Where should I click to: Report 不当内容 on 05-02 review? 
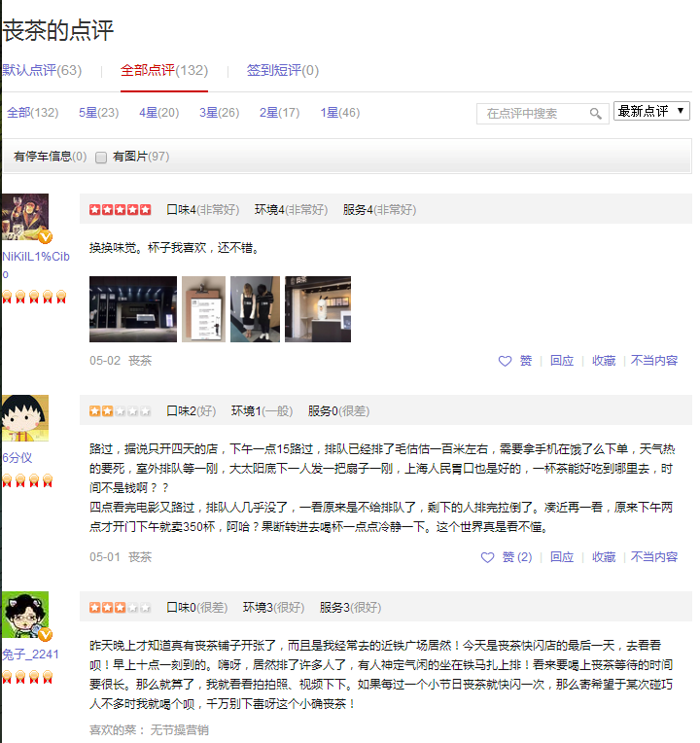[x=654, y=361]
